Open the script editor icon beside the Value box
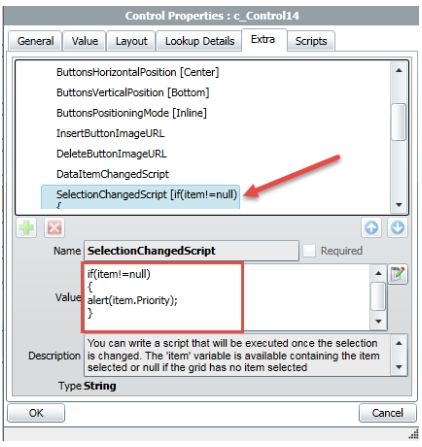 point(398,274)
